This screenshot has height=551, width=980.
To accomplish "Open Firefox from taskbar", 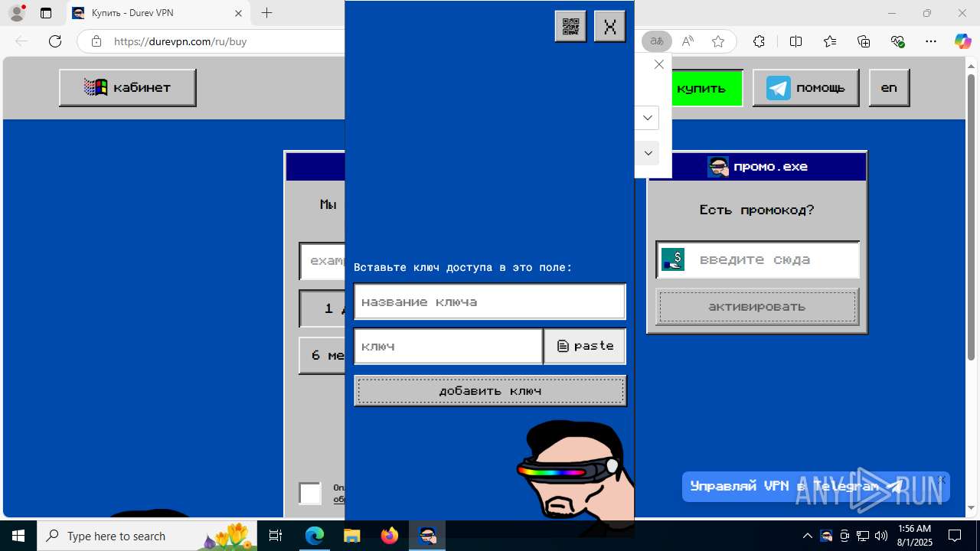I will 389,536.
